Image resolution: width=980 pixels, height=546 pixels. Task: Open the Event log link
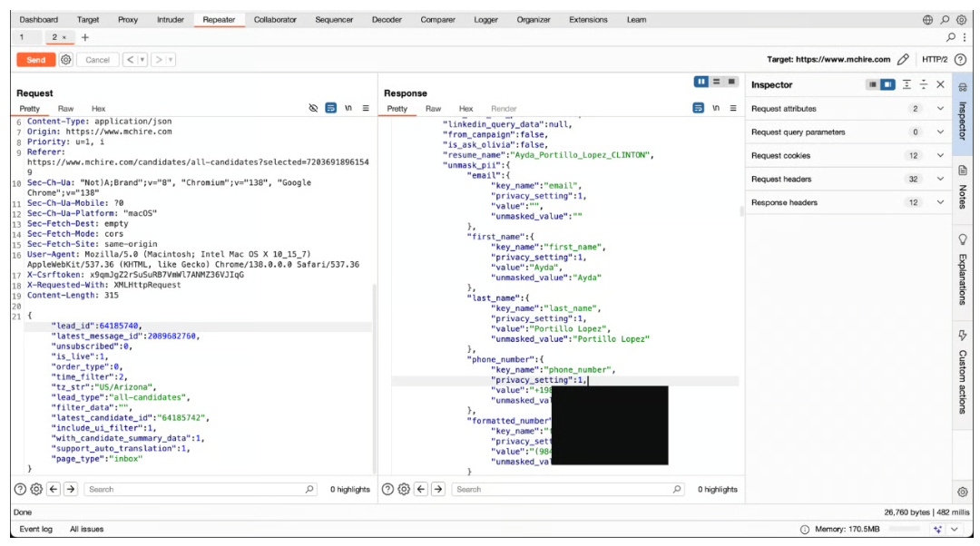tap(36, 529)
